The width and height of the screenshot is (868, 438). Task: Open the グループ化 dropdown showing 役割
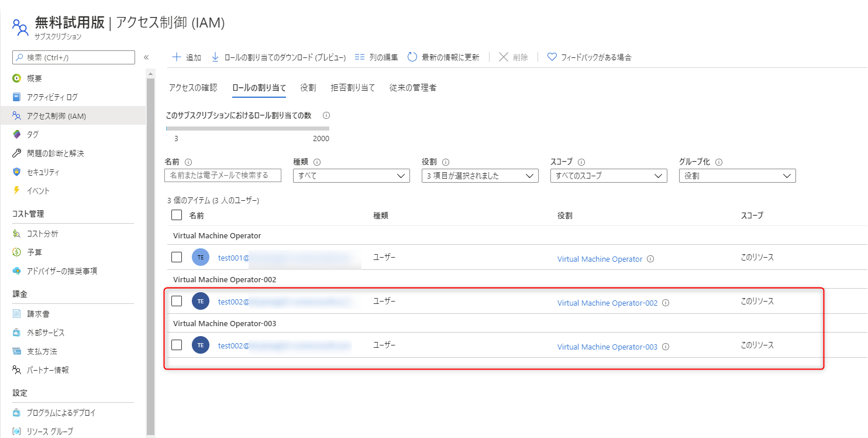click(738, 176)
